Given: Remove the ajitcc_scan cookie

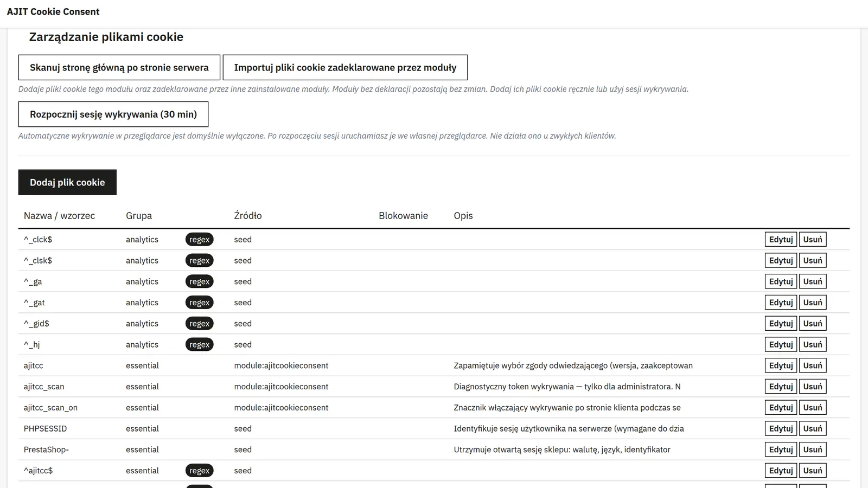Looking at the screenshot, I should pyautogui.click(x=813, y=387).
